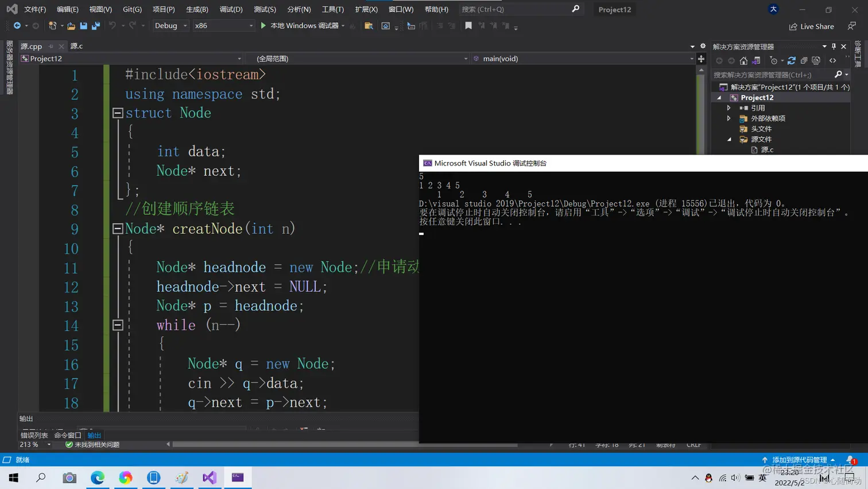The width and height of the screenshot is (868, 489).
Task: Open the 编辑(E) menu
Action: [x=68, y=9]
